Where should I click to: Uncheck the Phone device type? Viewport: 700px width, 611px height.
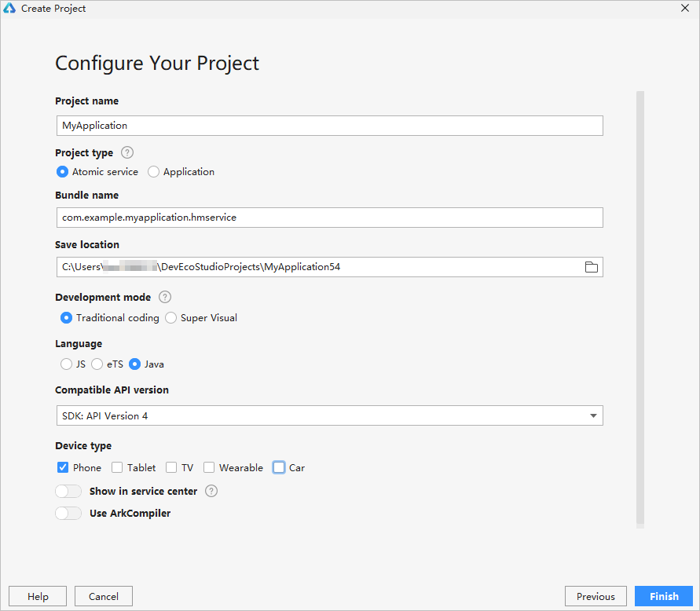pos(63,467)
